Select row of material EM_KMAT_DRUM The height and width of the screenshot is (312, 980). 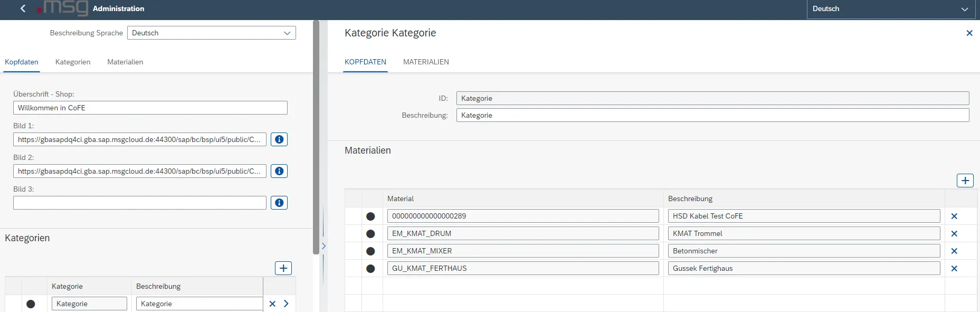370,234
